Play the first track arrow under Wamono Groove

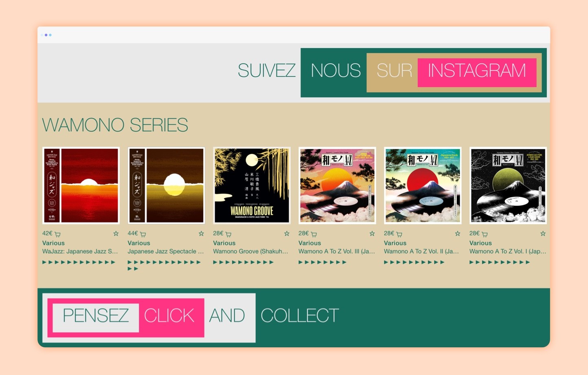[215, 262]
